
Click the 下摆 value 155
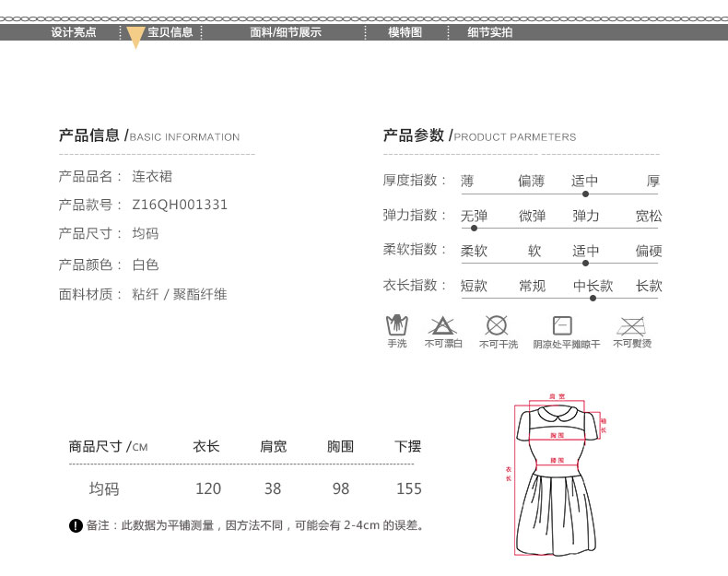tap(408, 488)
